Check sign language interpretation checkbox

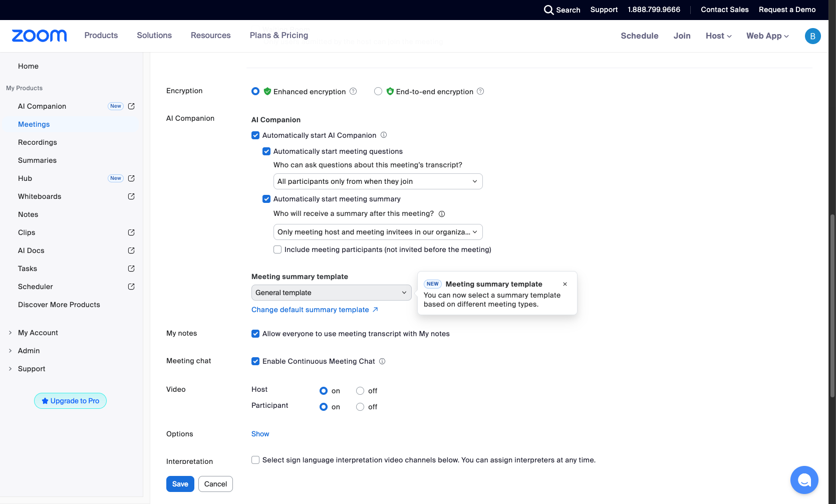tap(255, 460)
